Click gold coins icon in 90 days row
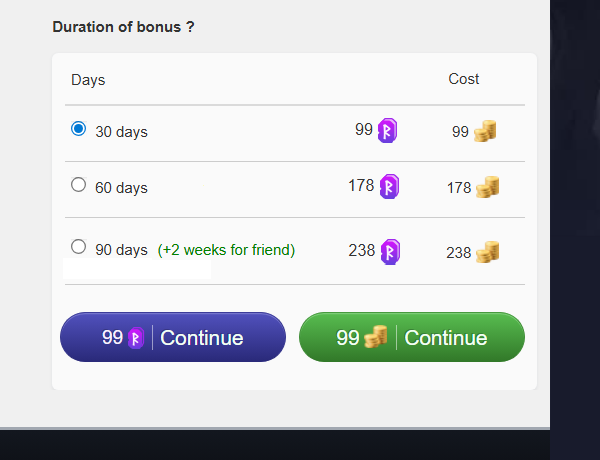 [488, 252]
